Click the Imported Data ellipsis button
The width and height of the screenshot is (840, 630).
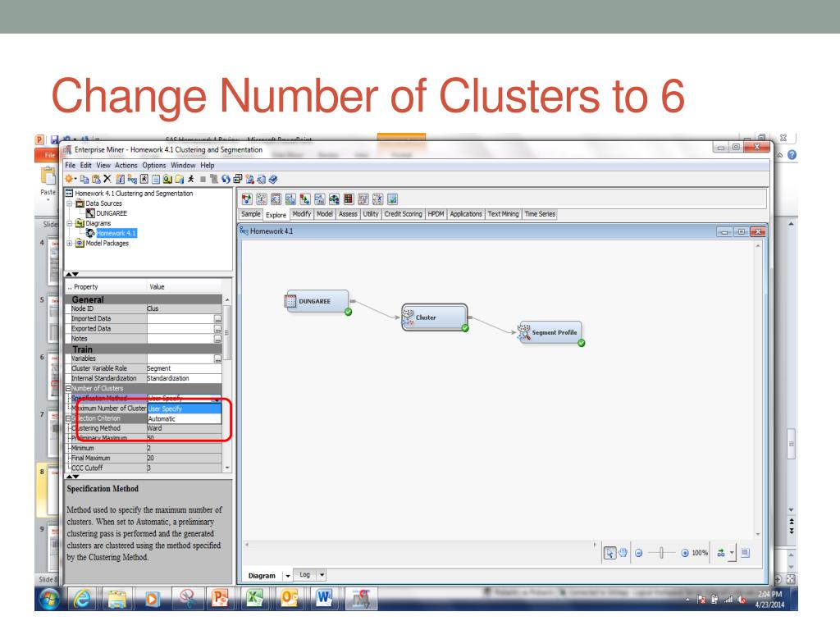click(x=217, y=319)
